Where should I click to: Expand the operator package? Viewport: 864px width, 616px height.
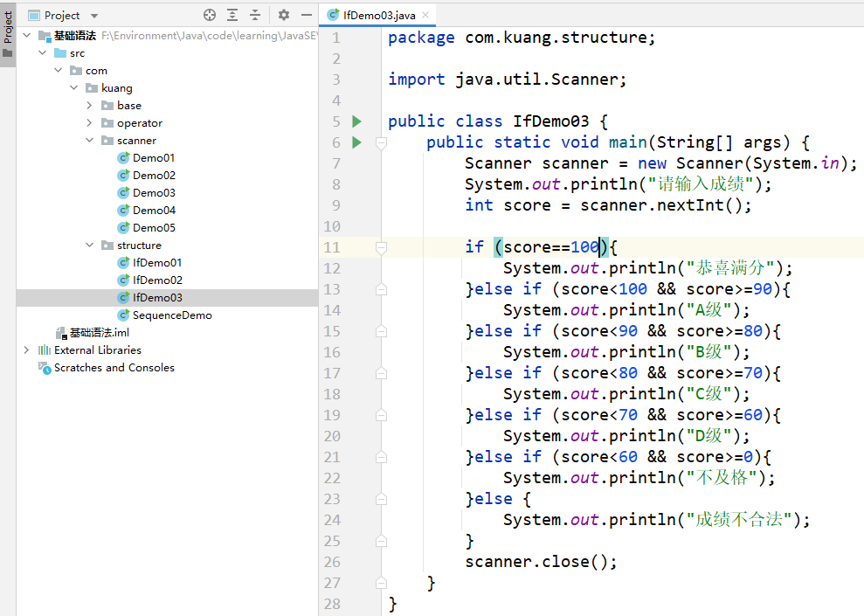point(90,123)
